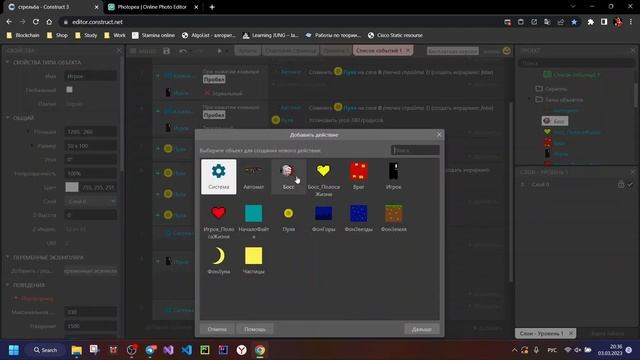Toggle the Глобальный checkbox
Viewport: 640px width, 360px height.
(69, 90)
